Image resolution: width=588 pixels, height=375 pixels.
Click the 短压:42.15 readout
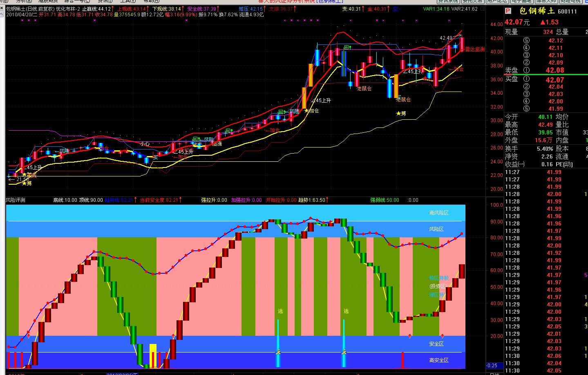[250, 9]
